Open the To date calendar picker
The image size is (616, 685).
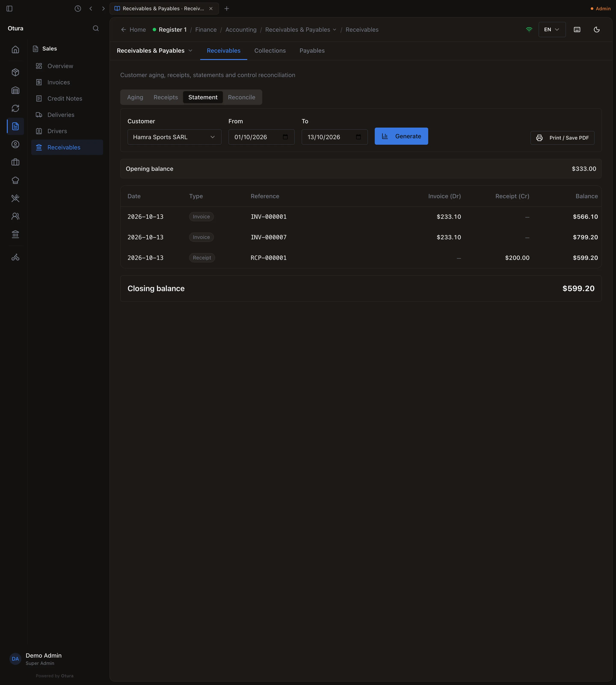pos(358,137)
